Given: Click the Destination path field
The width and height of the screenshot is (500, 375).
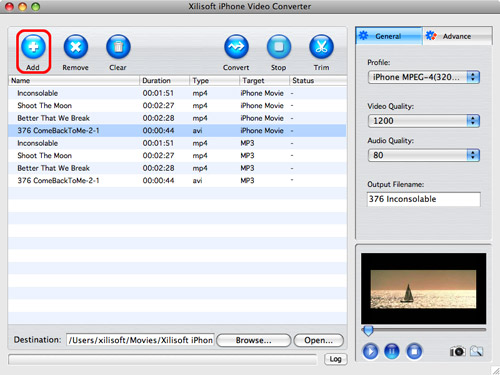Looking at the screenshot, I should click(140, 340).
